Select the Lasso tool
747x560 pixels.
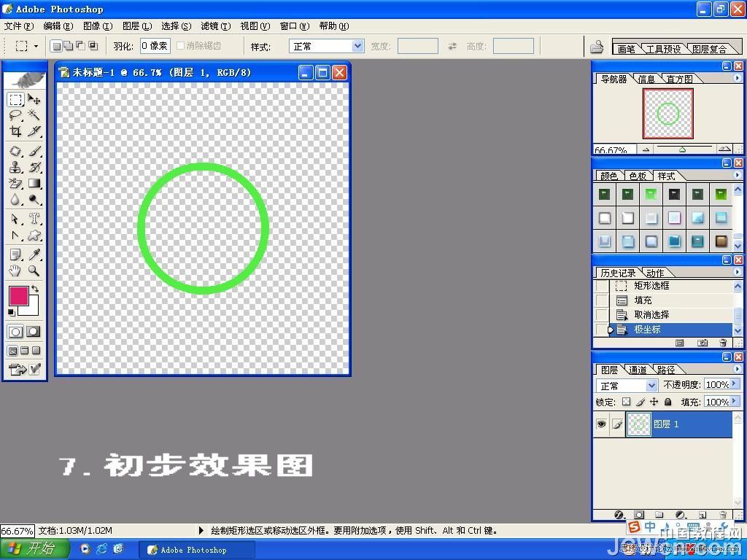click(16, 115)
